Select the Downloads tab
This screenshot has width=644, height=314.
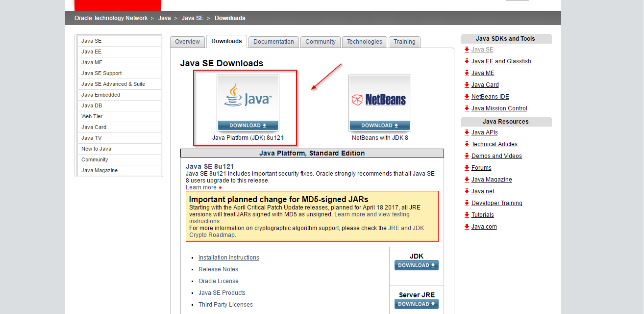(x=226, y=41)
